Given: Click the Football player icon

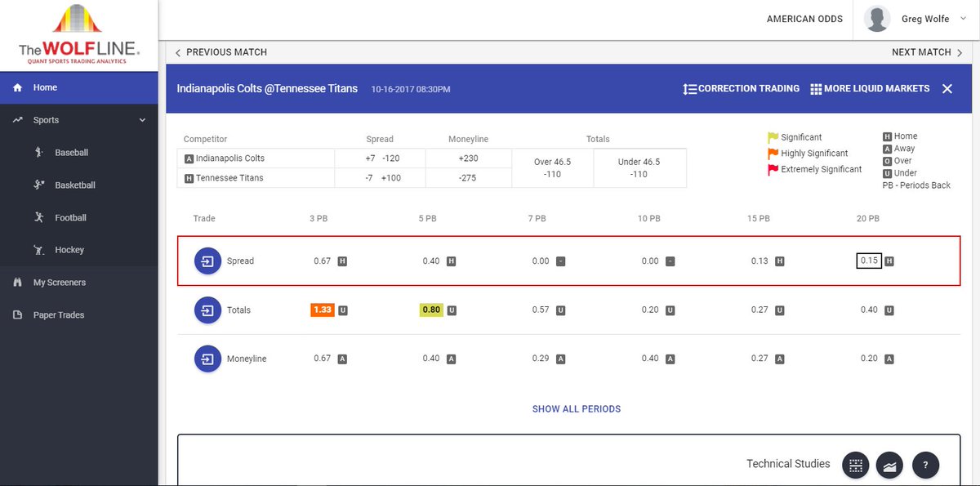Looking at the screenshot, I should pyautogui.click(x=38, y=217).
